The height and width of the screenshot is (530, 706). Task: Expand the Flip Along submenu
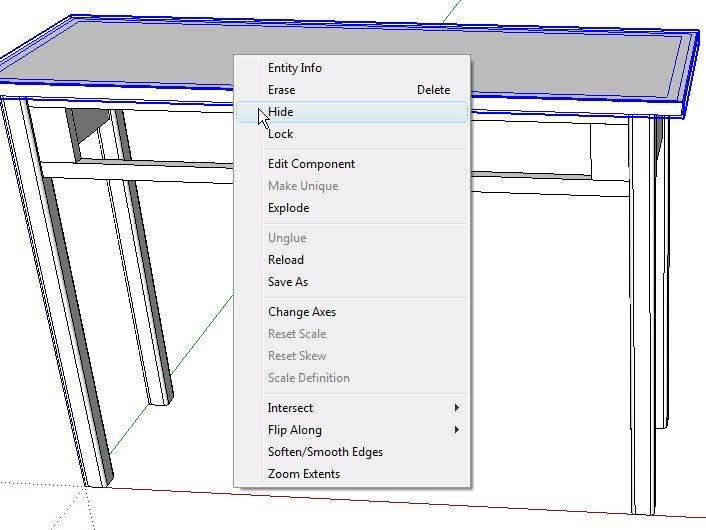click(x=352, y=430)
